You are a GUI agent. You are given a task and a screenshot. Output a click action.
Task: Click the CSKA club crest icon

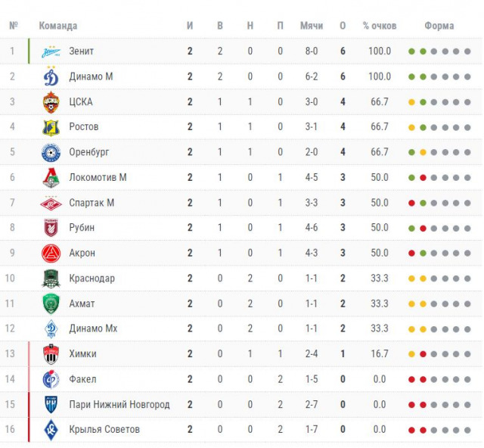click(51, 102)
